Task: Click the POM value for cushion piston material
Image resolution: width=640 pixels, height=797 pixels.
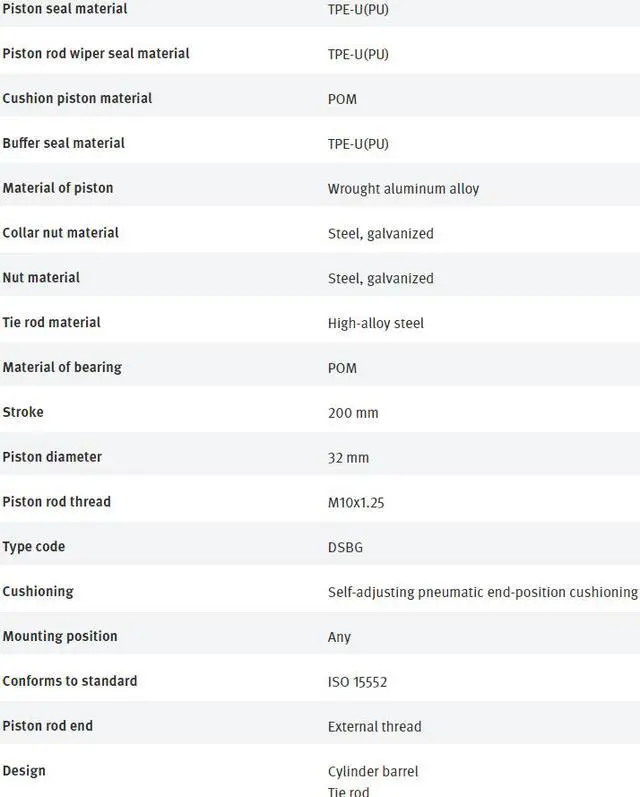Action: [x=342, y=99]
